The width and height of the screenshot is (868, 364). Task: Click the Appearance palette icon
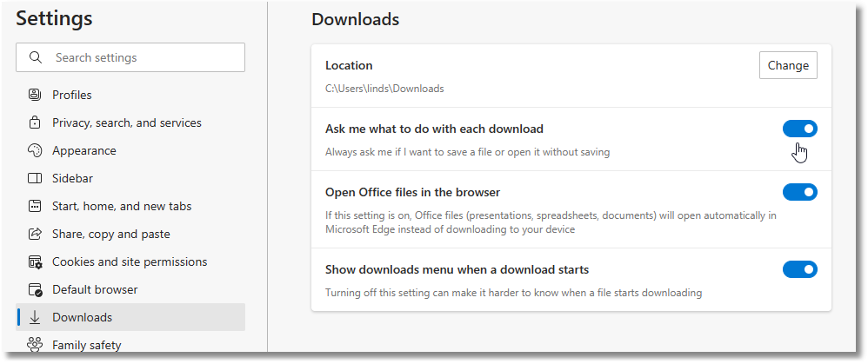click(x=35, y=150)
